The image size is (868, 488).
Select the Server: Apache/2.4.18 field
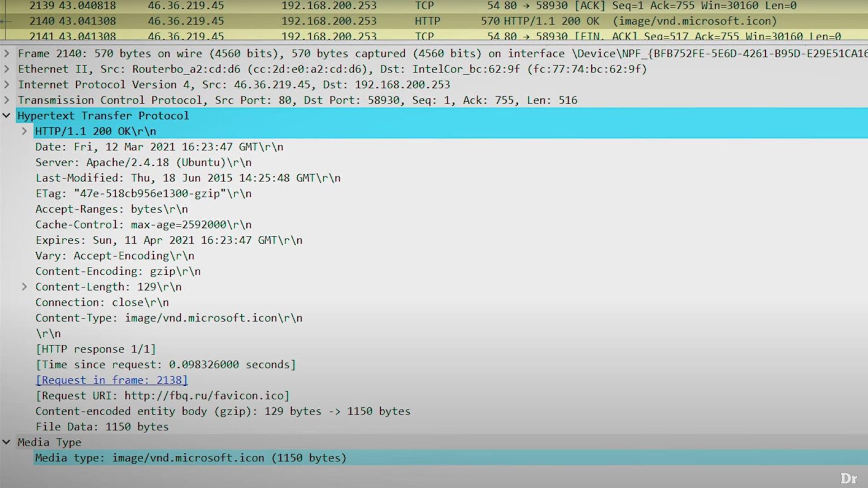click(144, 162)
